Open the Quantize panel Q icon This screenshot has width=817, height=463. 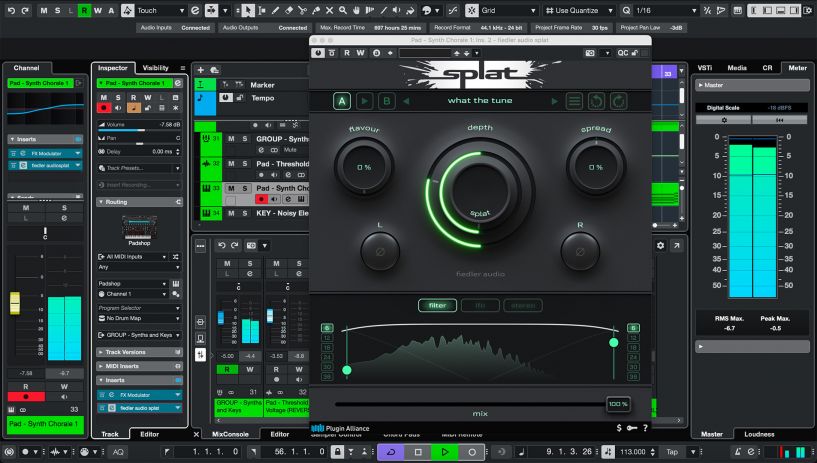tap(626, 10)
